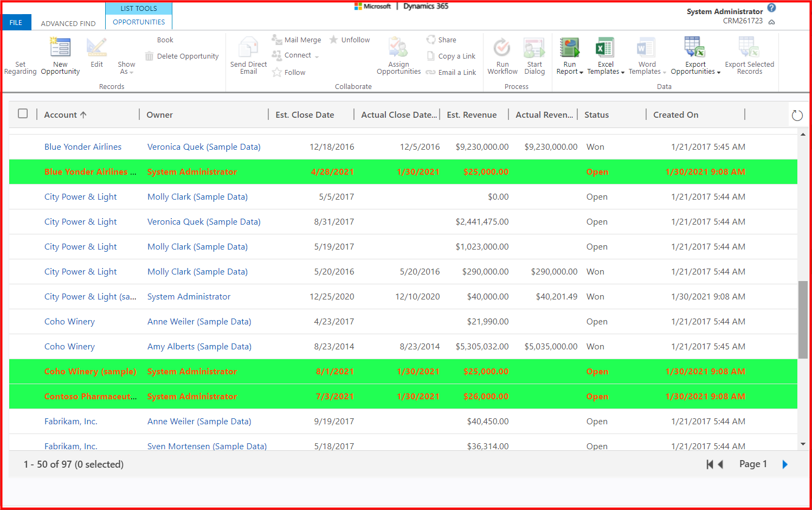The height and width of the screenshot is (510, 812).
Task: Click the scrollbar down arrow
Action: tap(803, 444)
